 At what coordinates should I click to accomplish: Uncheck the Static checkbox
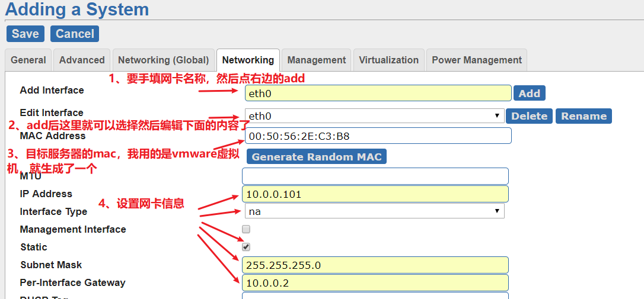pos(246,247)
